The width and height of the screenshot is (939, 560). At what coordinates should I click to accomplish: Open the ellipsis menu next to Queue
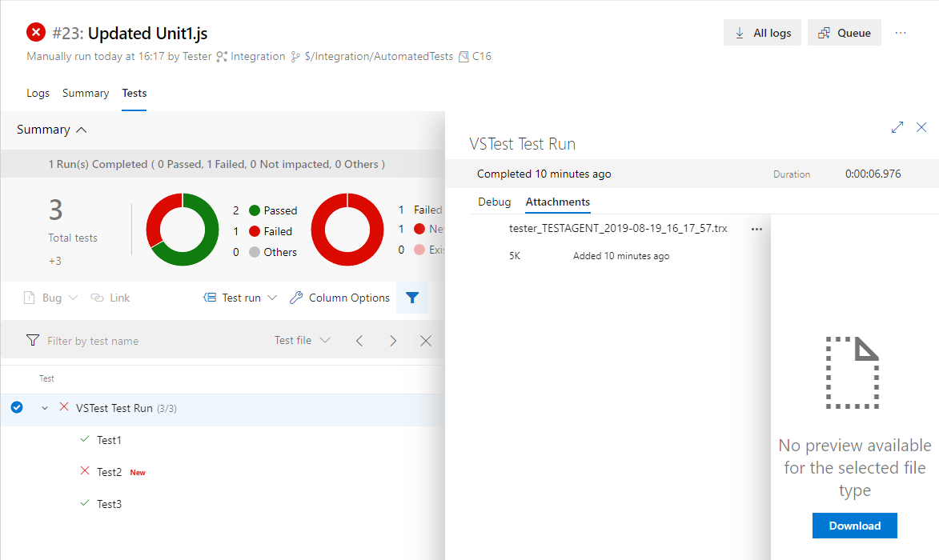[x=901, y=33]
